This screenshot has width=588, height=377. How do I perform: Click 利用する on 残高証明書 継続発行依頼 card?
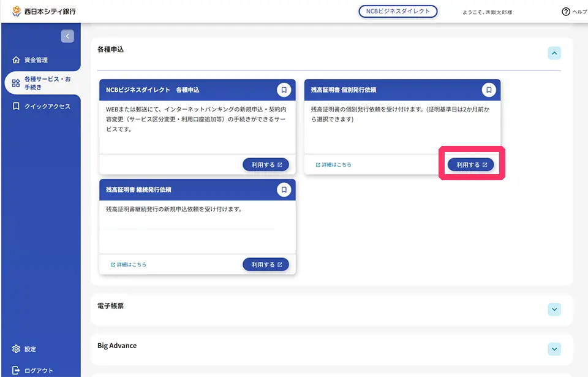266,264
